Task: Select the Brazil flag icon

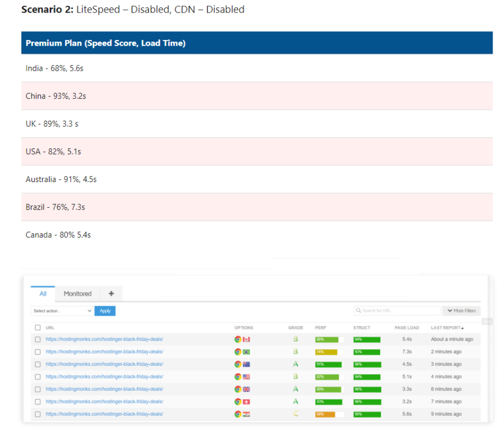Action: coord(246,351)
